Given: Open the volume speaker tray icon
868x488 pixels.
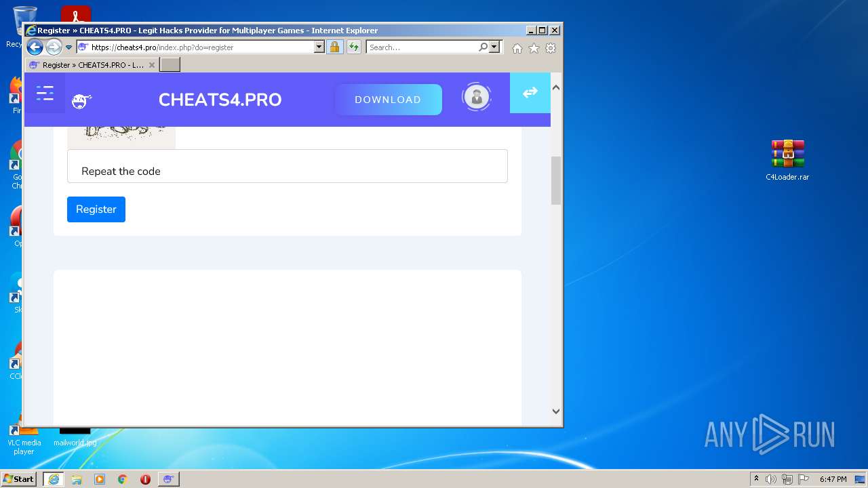Looking at the screenshot, I should (x=771, y=479).
